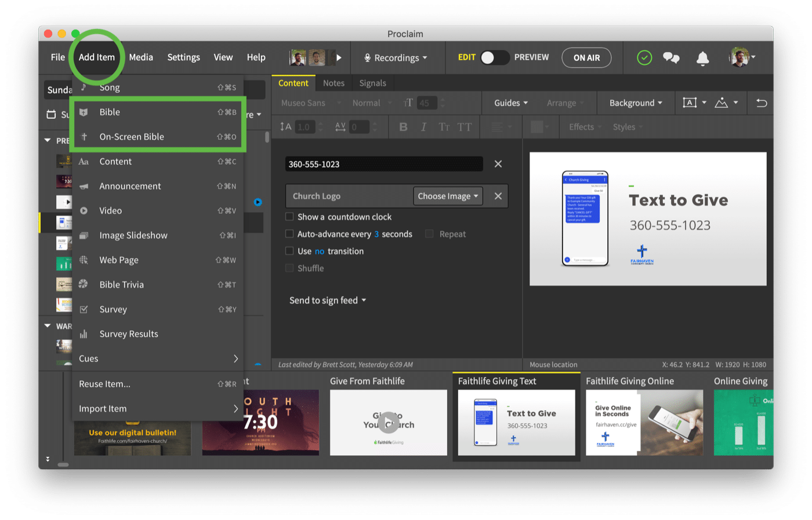
Task: Click the font size 45 field
Action: pyautogui.click(x=427, y=103)
